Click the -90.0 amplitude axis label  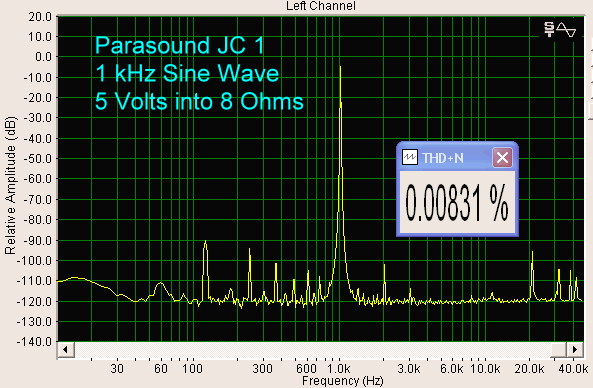click(x=37, y=241)
